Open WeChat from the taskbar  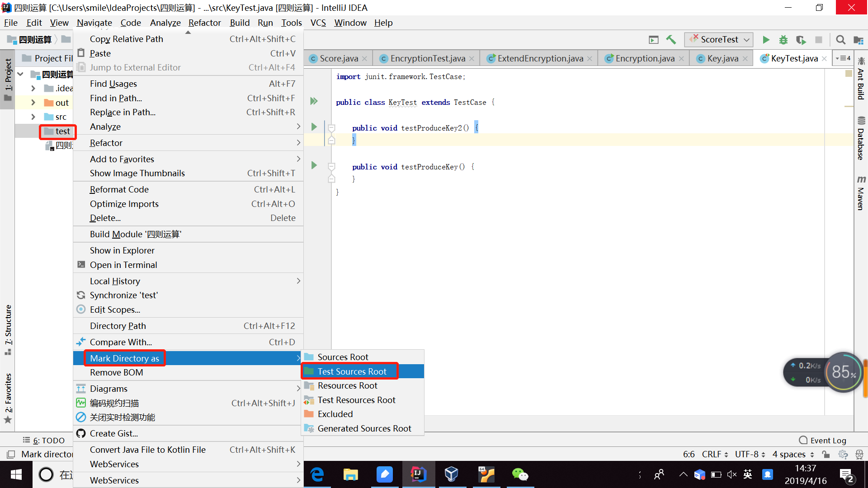pos(520,474)
